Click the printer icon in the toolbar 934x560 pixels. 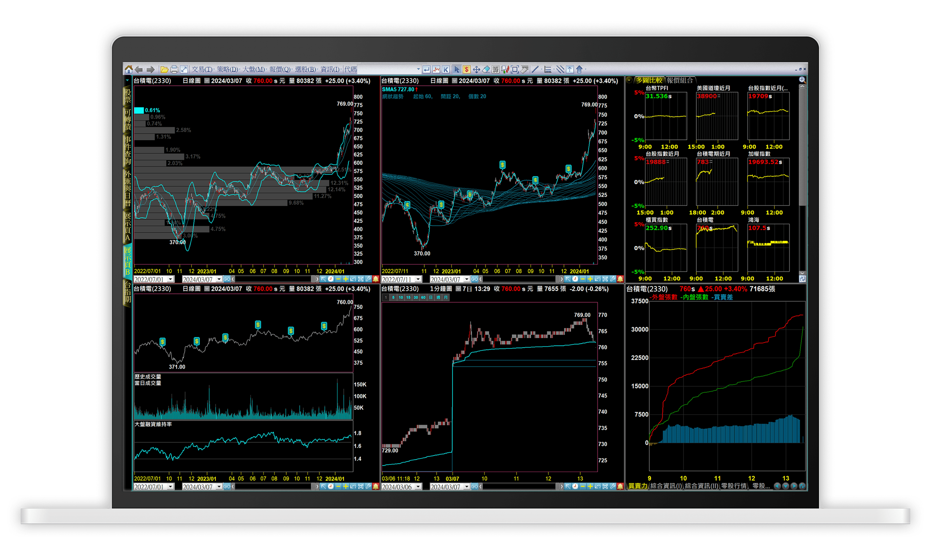point(174,69)
